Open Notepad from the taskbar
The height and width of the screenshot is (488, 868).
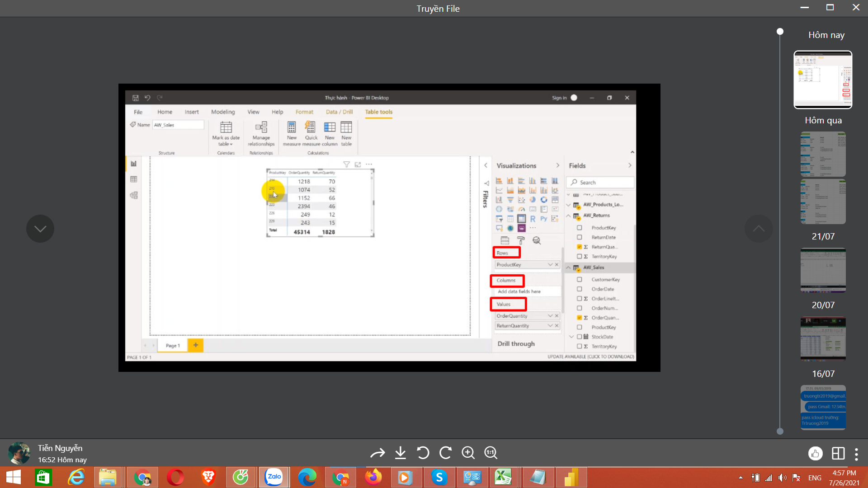tap(538, 477)
